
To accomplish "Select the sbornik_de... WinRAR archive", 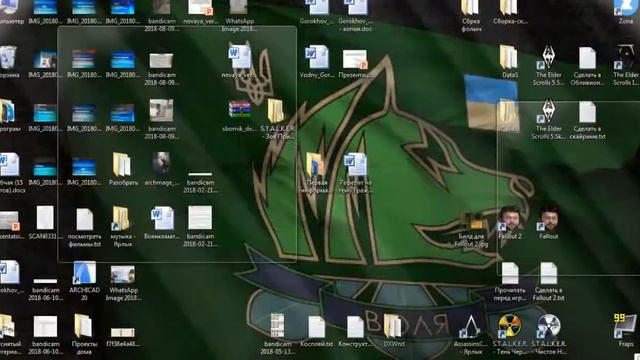I will click(239, 116).
